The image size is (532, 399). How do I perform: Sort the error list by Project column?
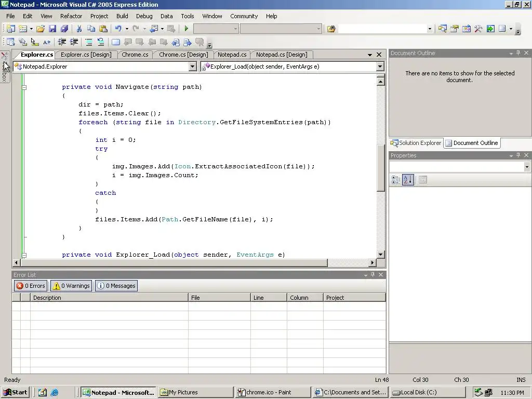[354, 298]
